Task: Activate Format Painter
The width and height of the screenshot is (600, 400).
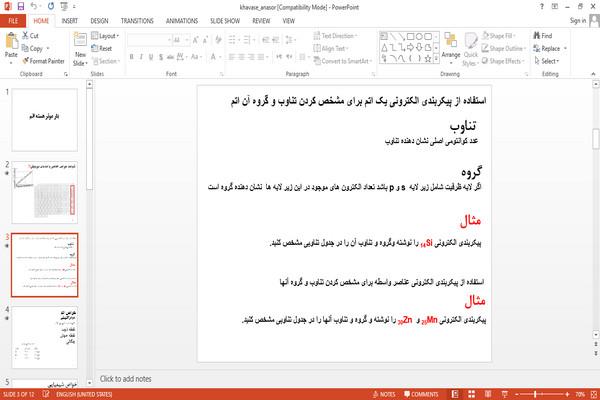Action: point(43,61)
